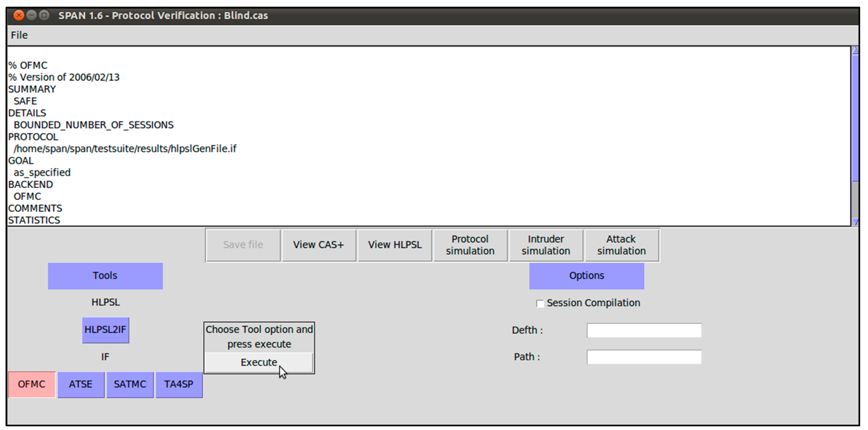Image resolution: width=868 pixels, height=430 pixels.
Task: Click the HLPSL2IF translator button
Action: click(105, 330)
